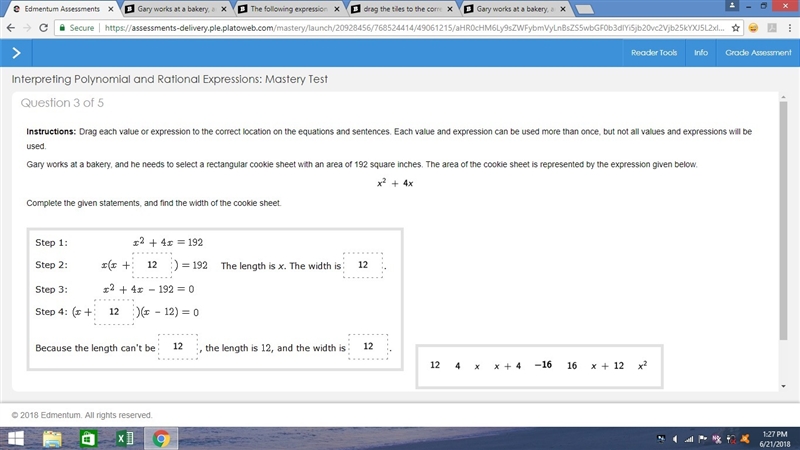800x450 pixels.
Task: Reload the page with the refresh icon
Action: (x=44, y=28)
